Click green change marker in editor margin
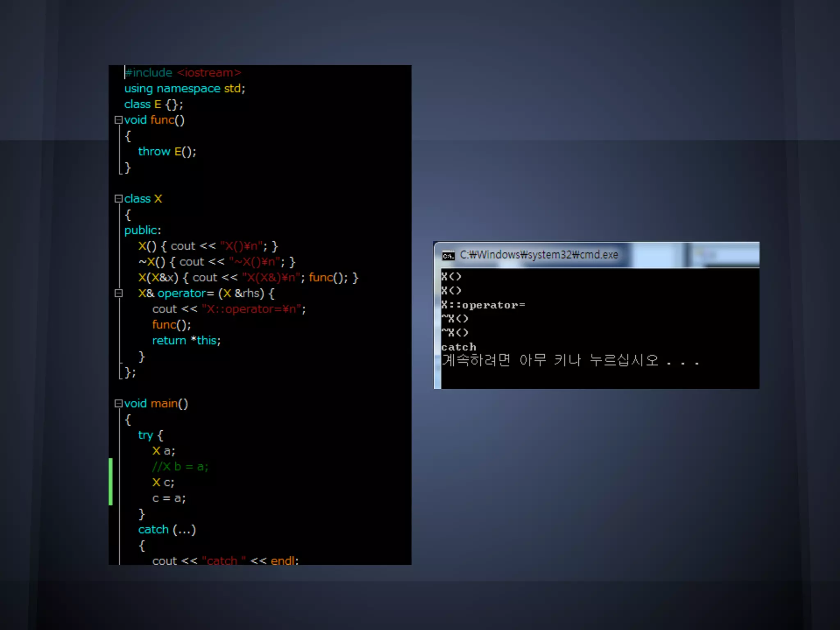The height and width of the screenshot is (630, 840). tap(111, 482)
